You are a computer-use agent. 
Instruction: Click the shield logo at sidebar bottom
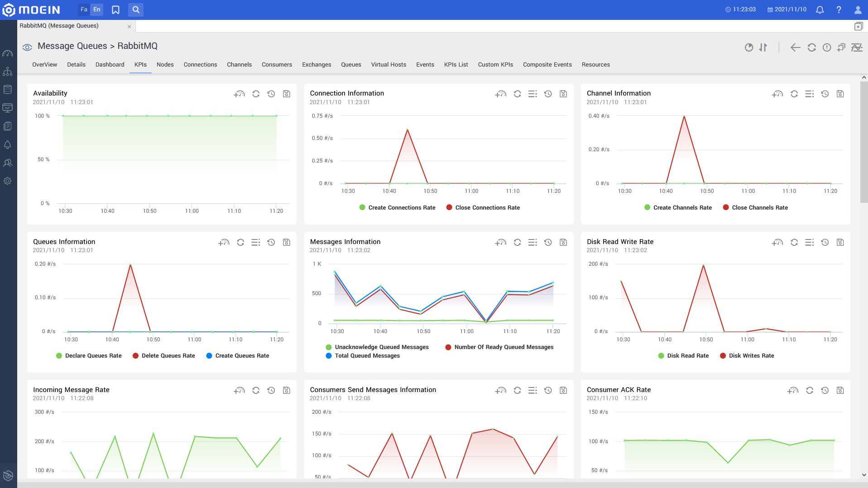tap(8, 475)
